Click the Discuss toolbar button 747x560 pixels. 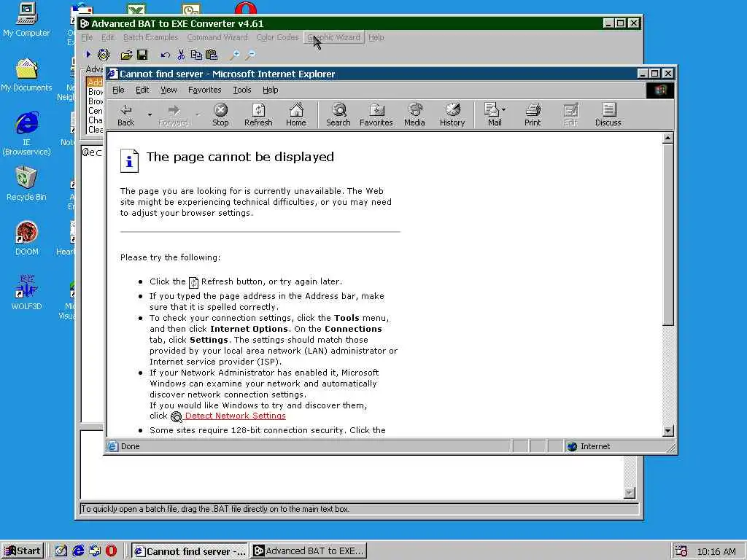(x=608, y=115)
